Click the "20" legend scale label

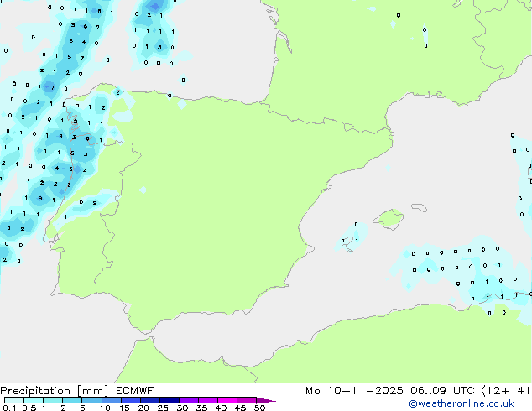(x=143, y=408)
